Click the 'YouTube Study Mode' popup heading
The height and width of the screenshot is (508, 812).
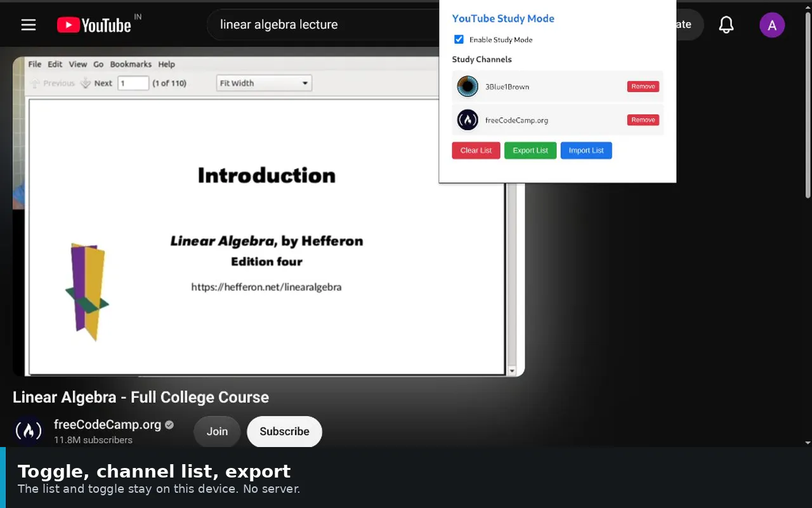[x=503, y=18]
